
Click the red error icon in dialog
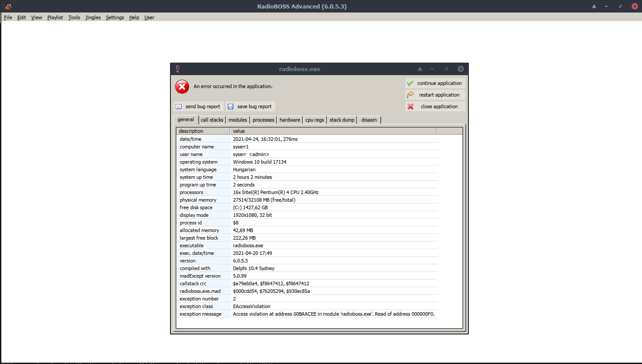[182, 87]
